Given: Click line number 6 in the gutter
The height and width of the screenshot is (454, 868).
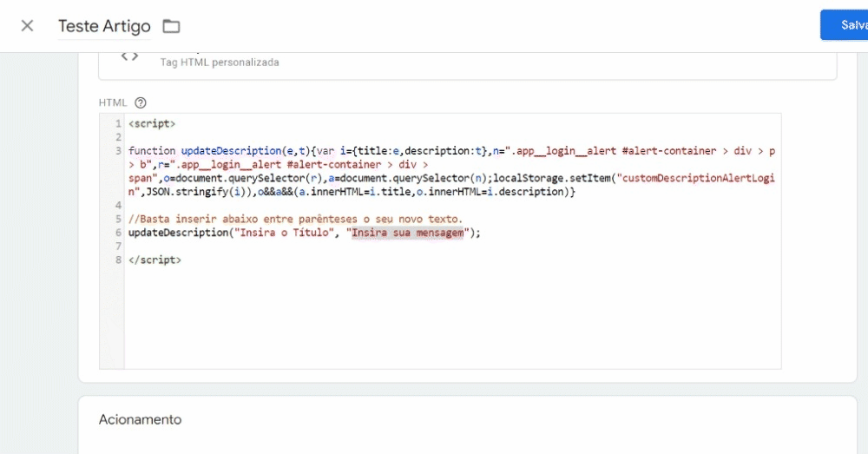Looking at the screenshot, I should pos(118,233).
